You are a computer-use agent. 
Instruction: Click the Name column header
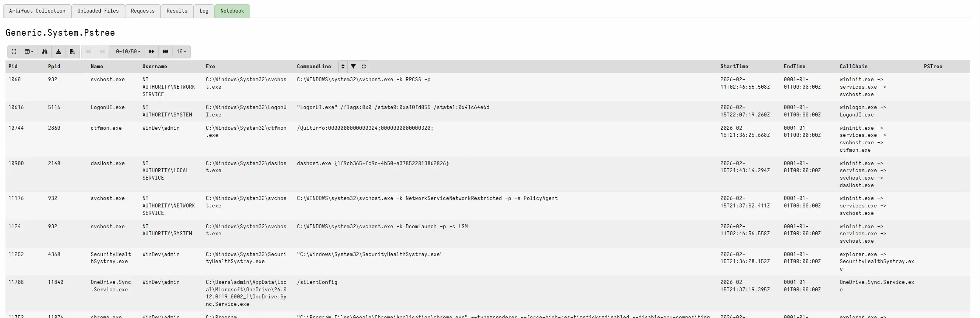click(97, 67)
